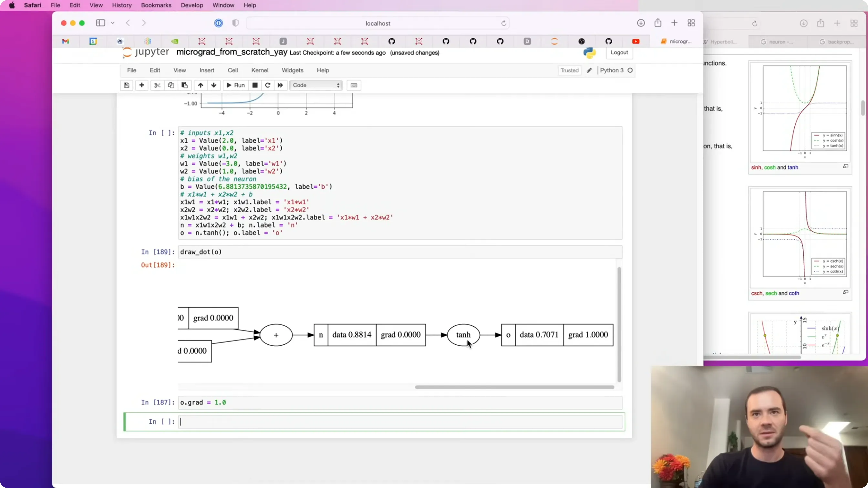Restart kernel and run all with fast-forward icon
The image size is (868, 488).
pos(280,85)
